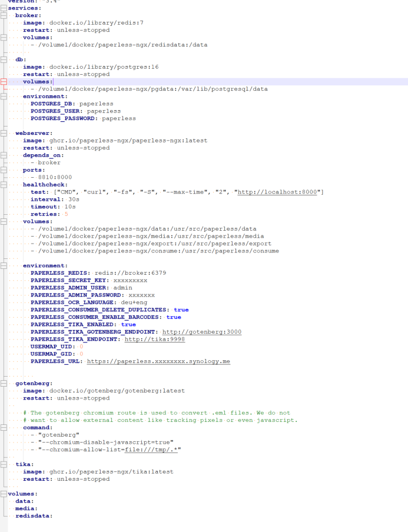Collapse the services fold marker
408x532 pixels.
click(4, 8)
